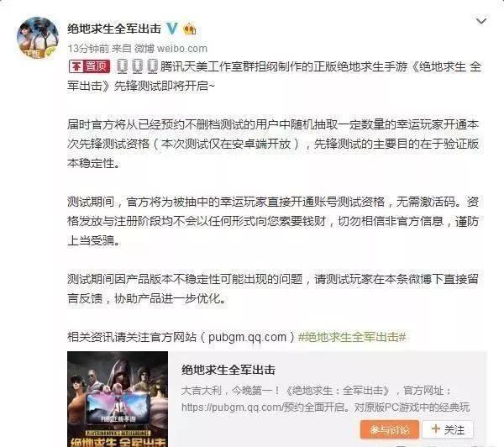Open the 微博 weibo.com source link
This screenshot has width=504, height=447.
(x=171, y=49)
